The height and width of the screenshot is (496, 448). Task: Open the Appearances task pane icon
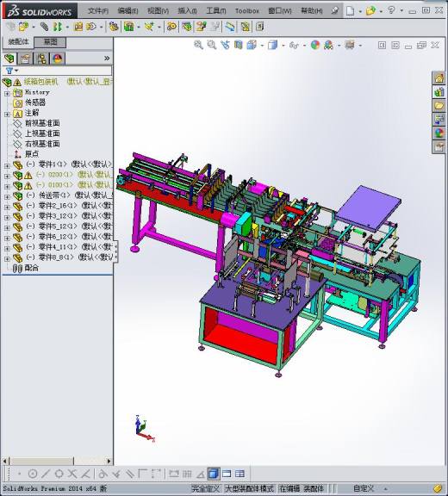439,133
